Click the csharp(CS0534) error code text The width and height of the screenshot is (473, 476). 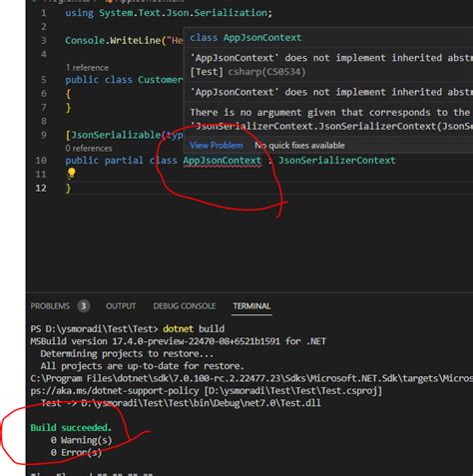coord(266,72)
